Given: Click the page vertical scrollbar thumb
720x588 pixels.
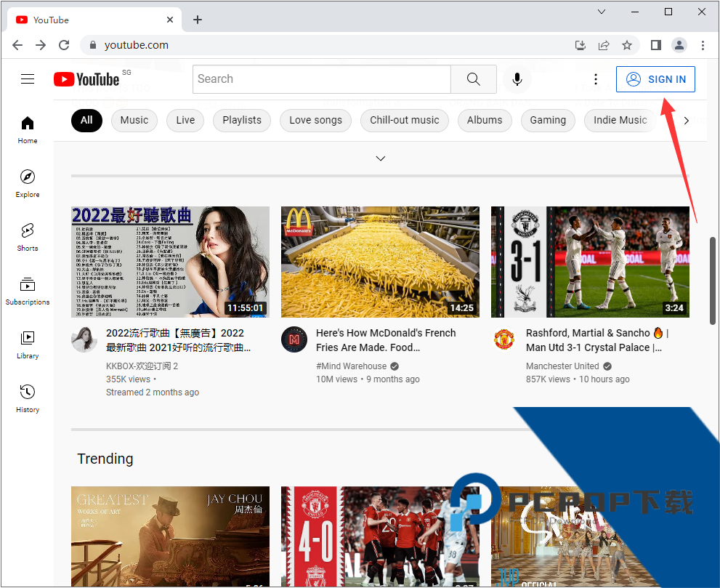Looking at the screenshot, I should pos(712,281).
